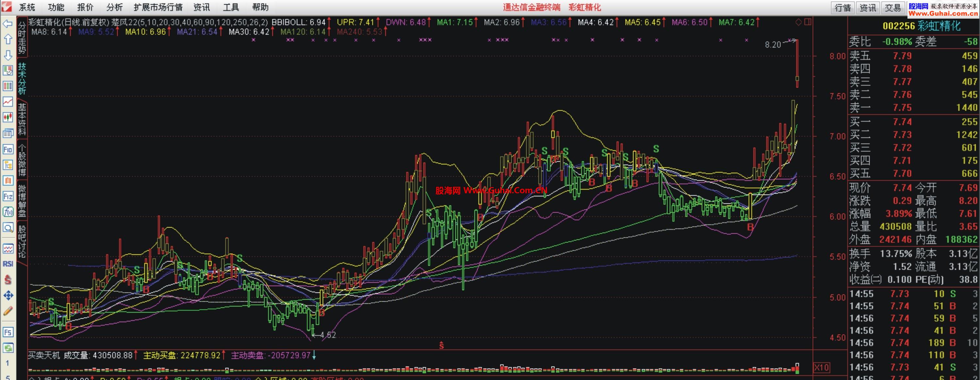Click the 卖一 7.75 ask row
The width and height of the screenshot is (980, 380).
pos(914,108)
